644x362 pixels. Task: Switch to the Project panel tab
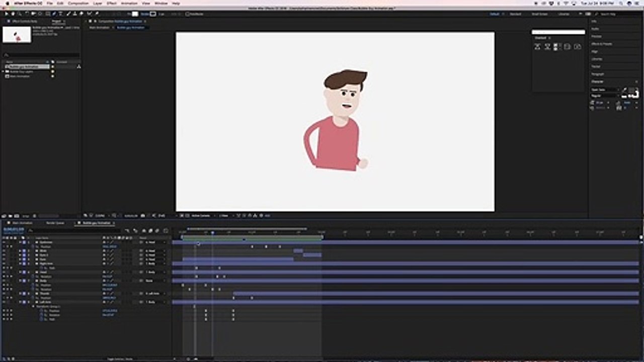pyautogui.click(x=56, y=21)
